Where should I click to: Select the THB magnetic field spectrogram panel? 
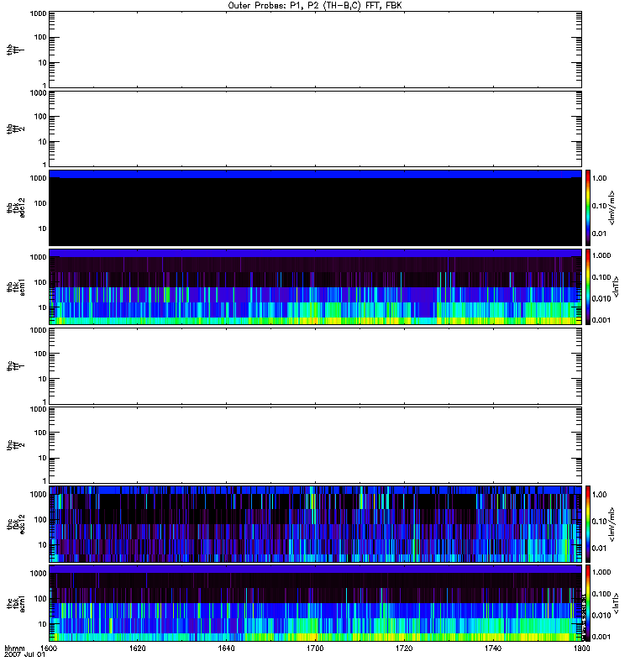pyautogui.click(x=314, y=286)
